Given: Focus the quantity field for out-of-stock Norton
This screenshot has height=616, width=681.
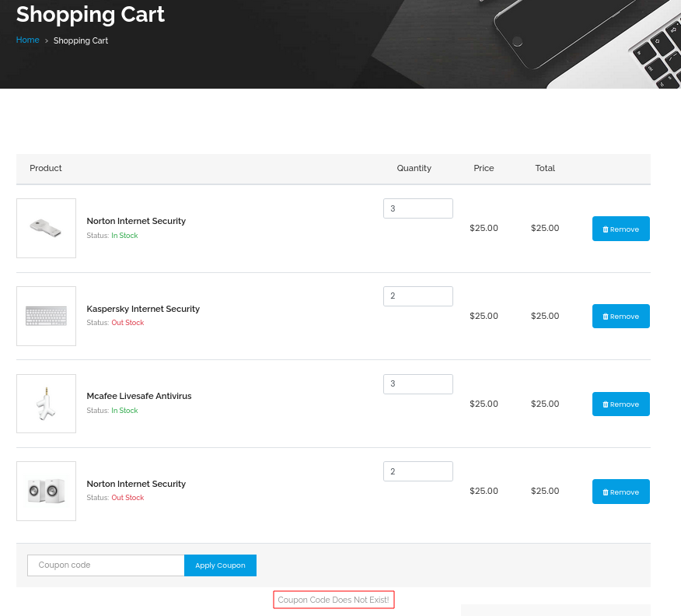Looking at the screenshot, I should coord(417,471).
